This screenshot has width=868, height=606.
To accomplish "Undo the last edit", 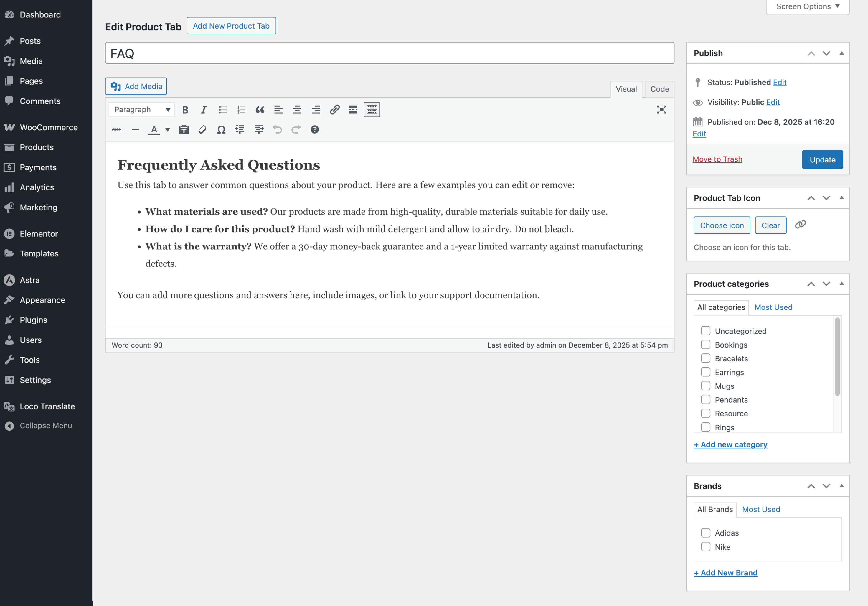I will pyautogui.click(x=277, y=129).
